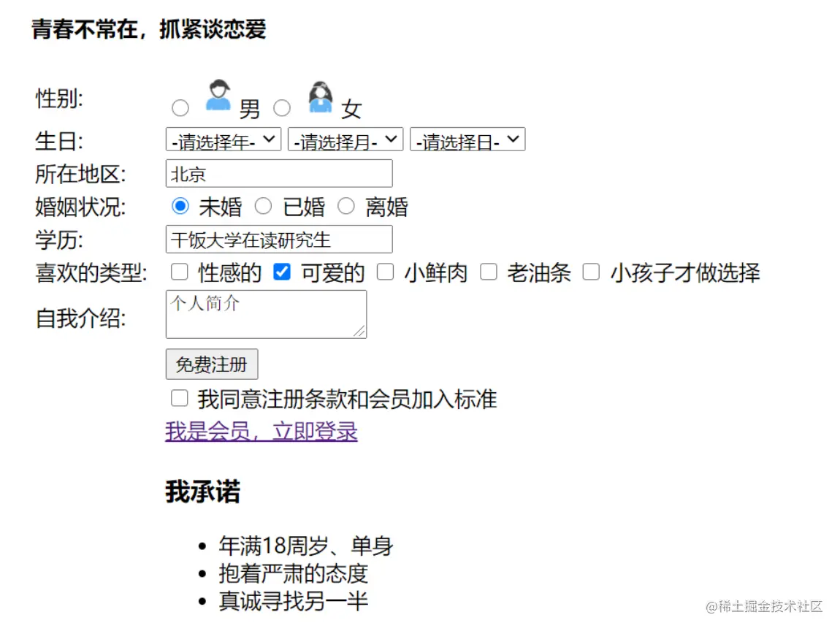Check 我同意注册条款和会员加入标准 checkbox
This screenshot has height=631, width=840.
pos(180,399)
